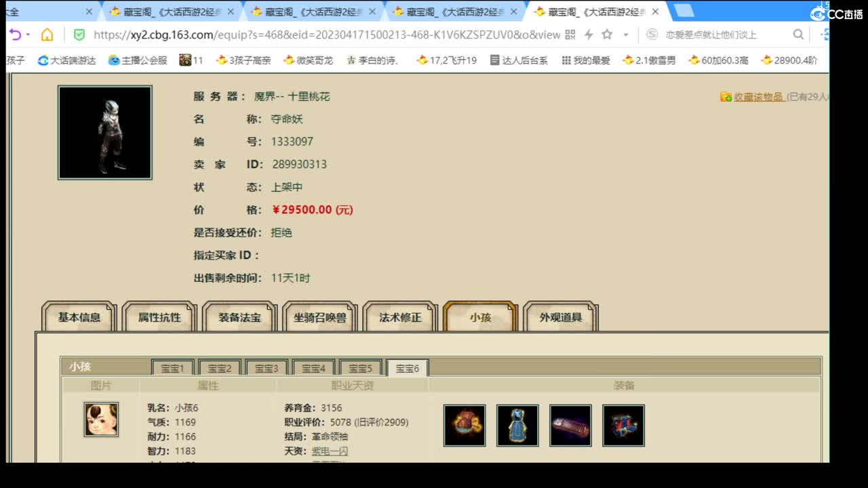Switch to 宝宝1 sub-tab
This screenshot has width=868, height=488.
(x=173, y=368)
